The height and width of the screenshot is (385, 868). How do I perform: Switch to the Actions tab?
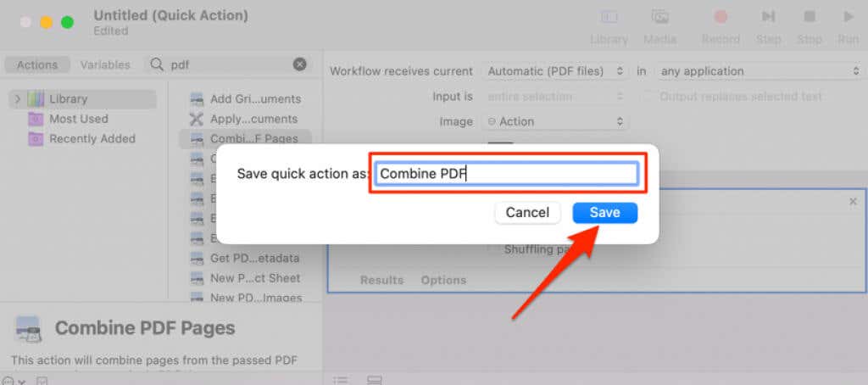click(x=37, y=64)
